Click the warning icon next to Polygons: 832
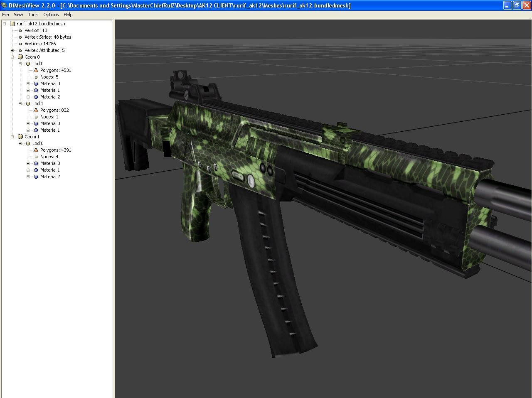The height and width of the screenshot is (398, 532). 36,110
